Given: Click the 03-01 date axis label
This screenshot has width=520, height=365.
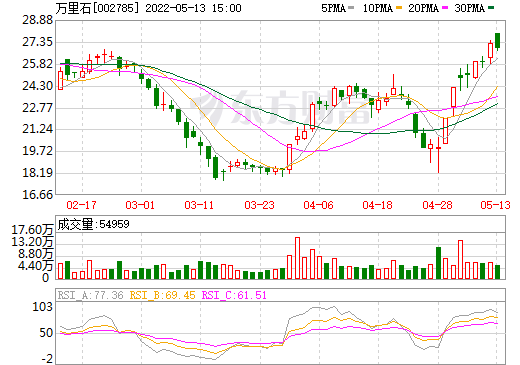Looking at the screenshot, I should [x=140, y=205].
